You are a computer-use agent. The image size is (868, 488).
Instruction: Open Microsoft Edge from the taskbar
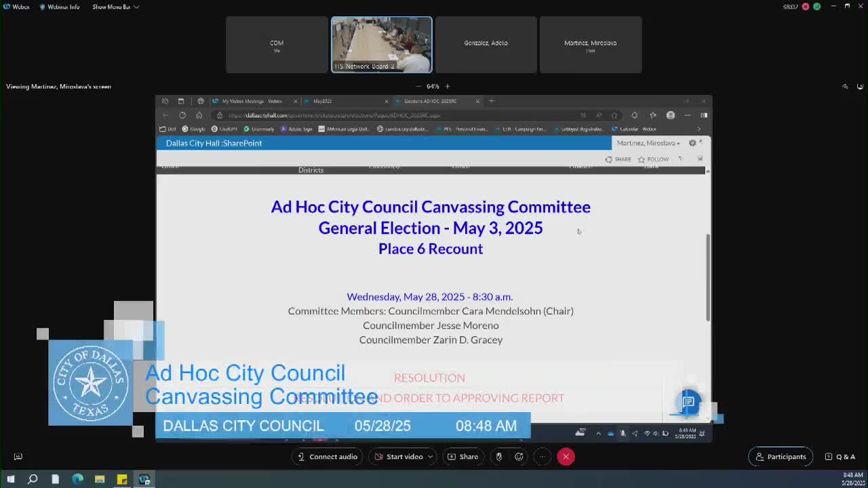tap(77, 480)
